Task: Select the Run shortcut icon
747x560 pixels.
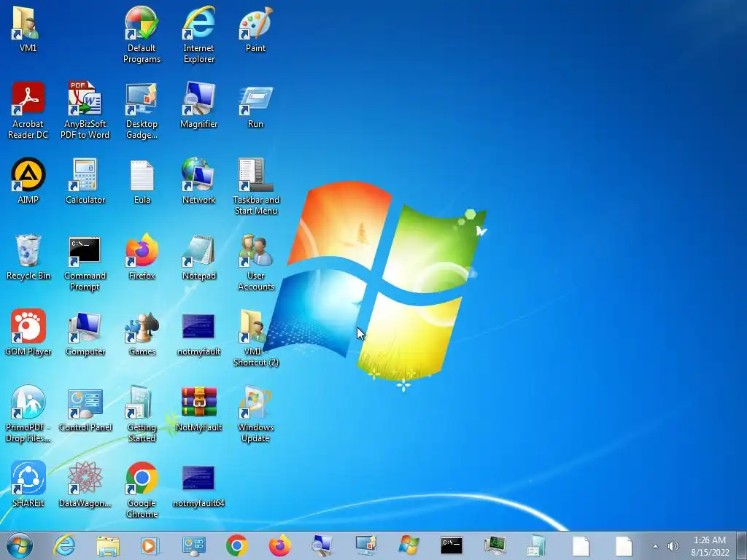Action: (x=255, y=106)
